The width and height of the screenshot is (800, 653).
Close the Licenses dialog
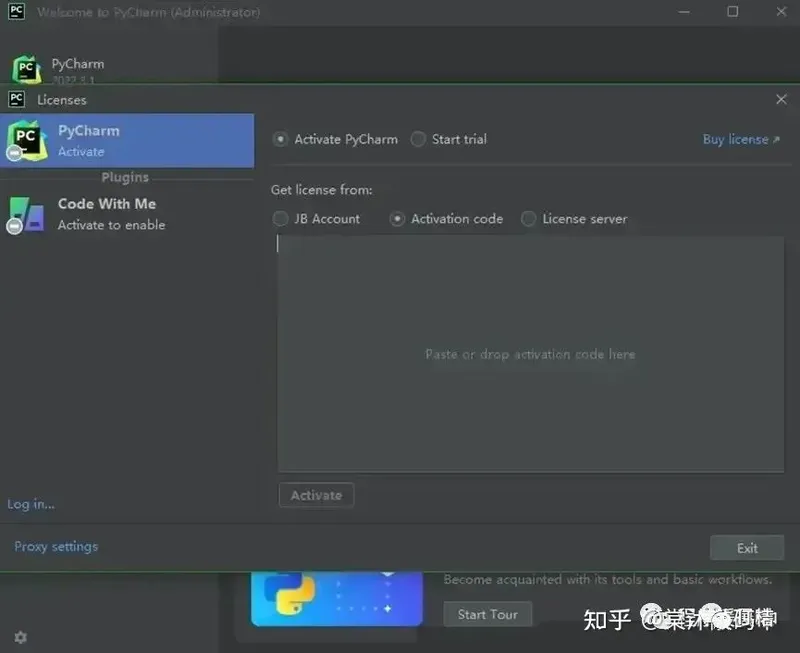click(x=781, y=99)
